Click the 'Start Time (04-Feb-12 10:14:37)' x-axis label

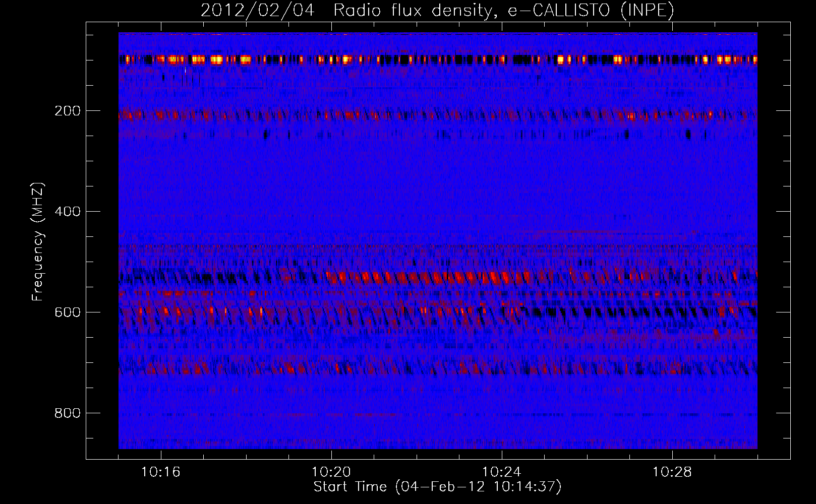point(437,487)
